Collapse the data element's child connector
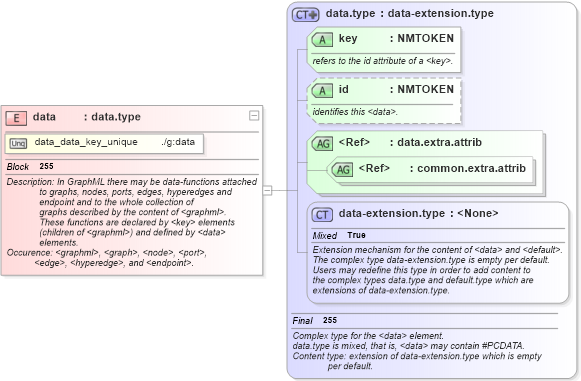This screenshot has height=381, width=581. point(267,190)
